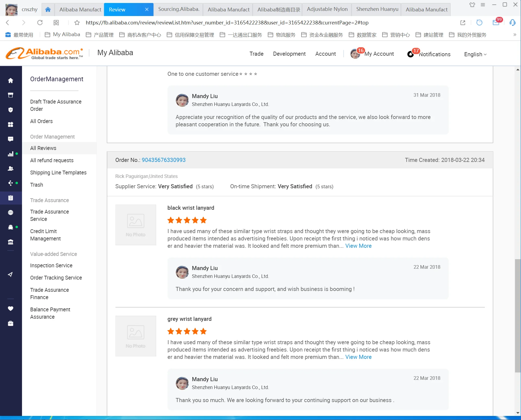Open the mail inbox icon with 99 badge
The height and width of the screenshot is (420, 521).
tap(496, 23)
